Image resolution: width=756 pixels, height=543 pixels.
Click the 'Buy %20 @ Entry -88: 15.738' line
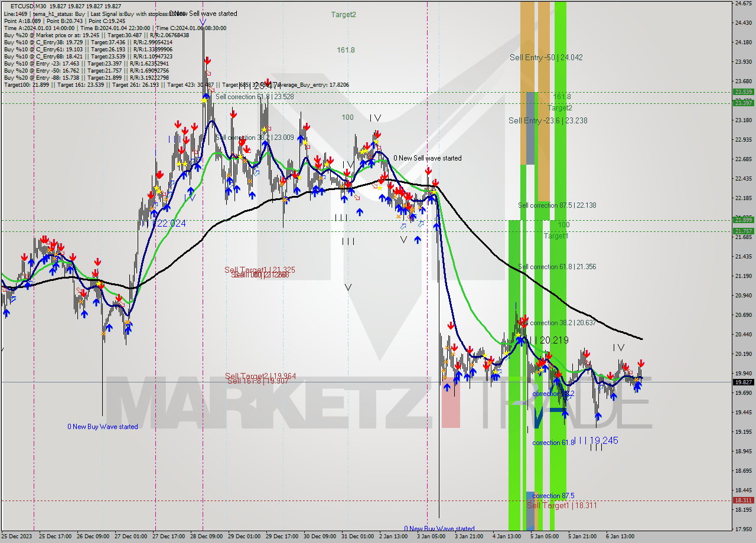click(86, 78)
